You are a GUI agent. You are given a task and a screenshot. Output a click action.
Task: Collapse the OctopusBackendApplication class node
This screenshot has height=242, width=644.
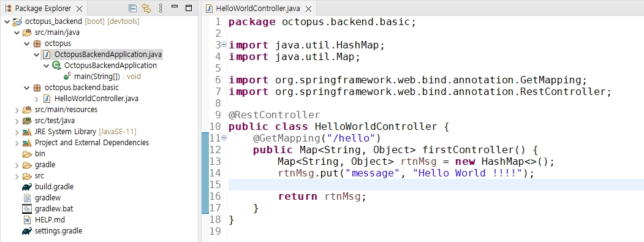pos(47,66)
